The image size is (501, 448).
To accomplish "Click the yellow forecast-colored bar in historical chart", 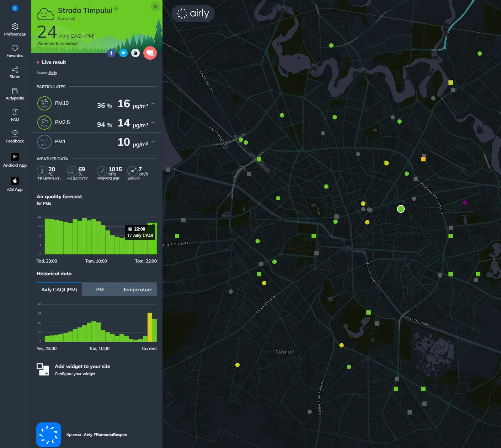I will pyautogui.click(x=150, y=327).
